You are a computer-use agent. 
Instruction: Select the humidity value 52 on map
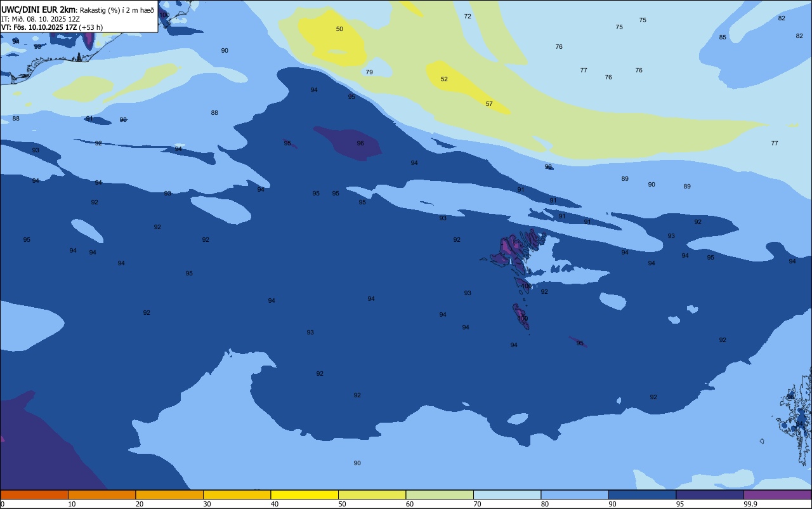444,79
